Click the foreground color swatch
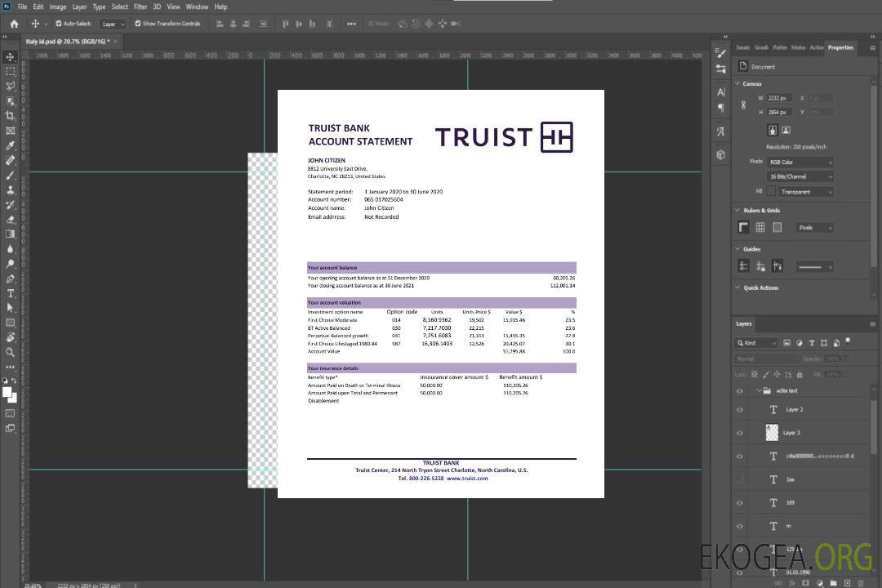This screenshot has width=882, height=588. (x=7, y=393)
